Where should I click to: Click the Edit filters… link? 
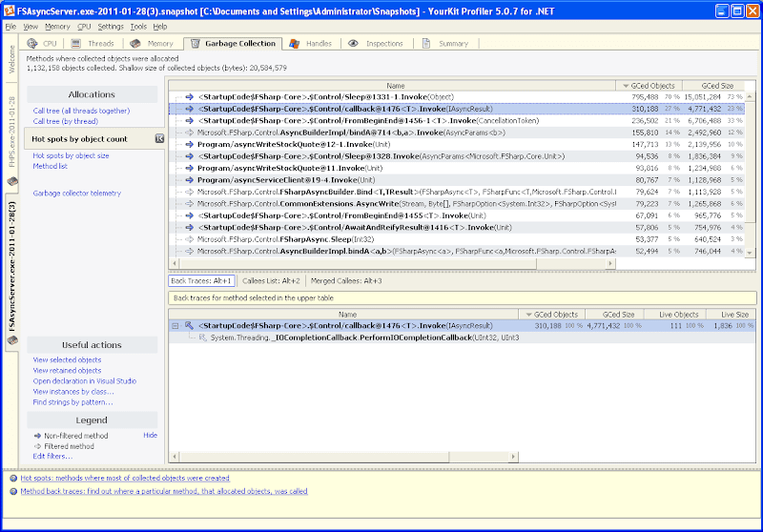[52, 457]
